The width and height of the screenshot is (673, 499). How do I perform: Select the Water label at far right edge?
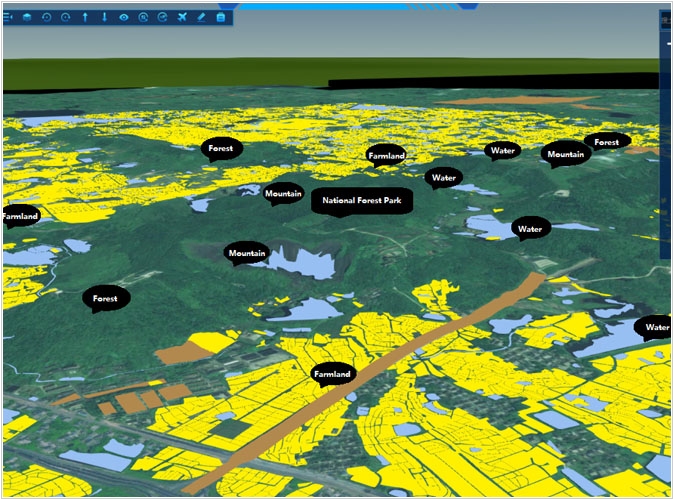tap(656, 327)
